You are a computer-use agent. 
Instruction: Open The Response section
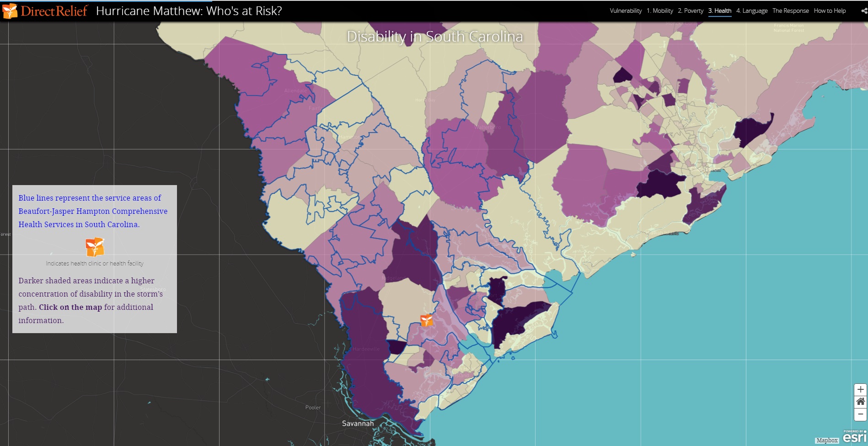click(x=790, y=11)
